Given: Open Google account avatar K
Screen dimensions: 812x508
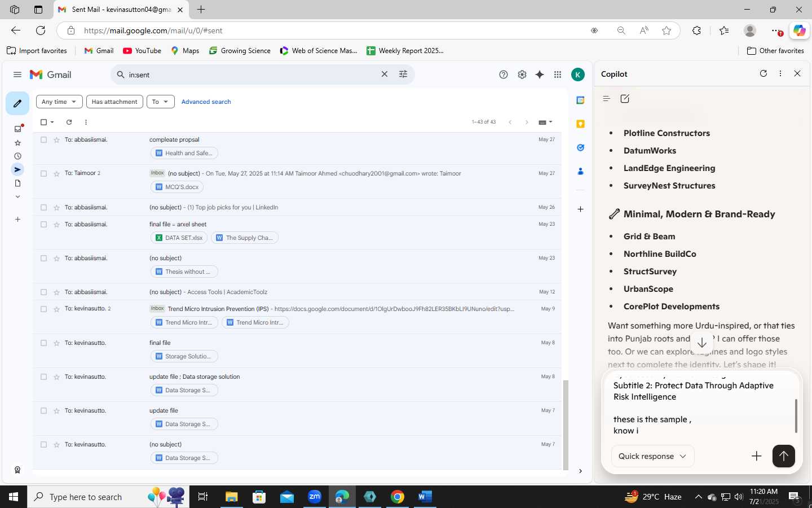Looking at the screenshot, I should click(x=578, y=75).
